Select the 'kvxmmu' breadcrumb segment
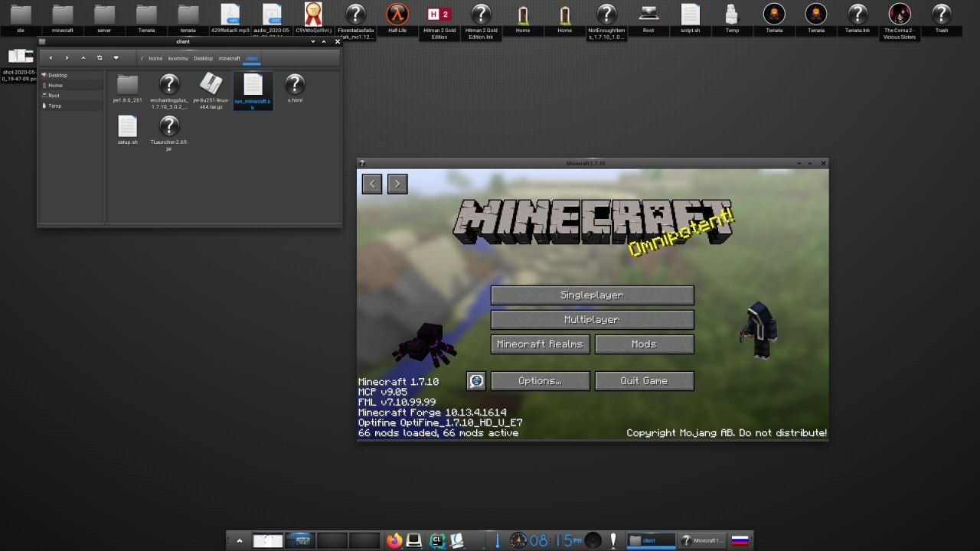The height and width of the screenshot is (551, 980). 178,58
